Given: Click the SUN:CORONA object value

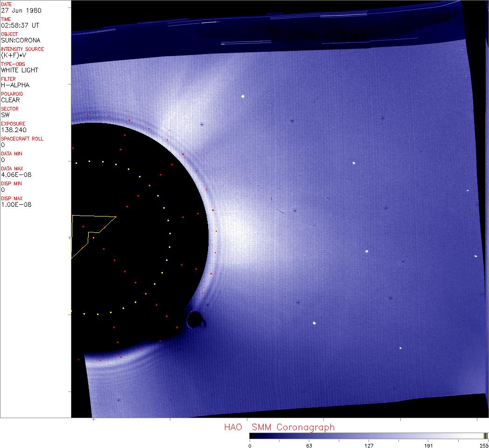Looking at the screenshot, I should 21,40.
